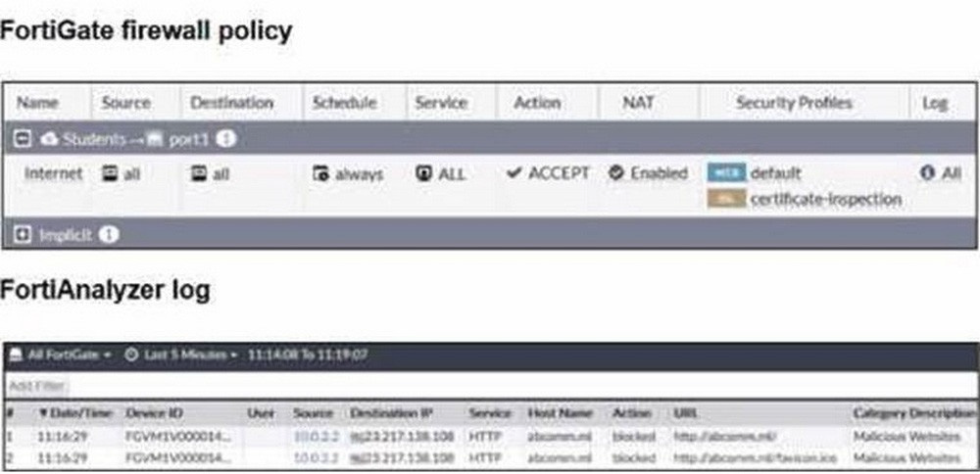Click the favicon.ico URL in log row 2

pos(755,457)
